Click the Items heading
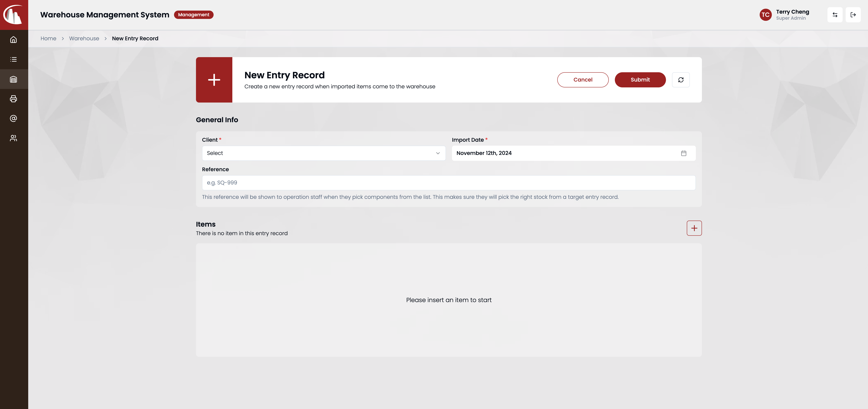The height and width of the screenshot is (409, 868). point(205,224)
